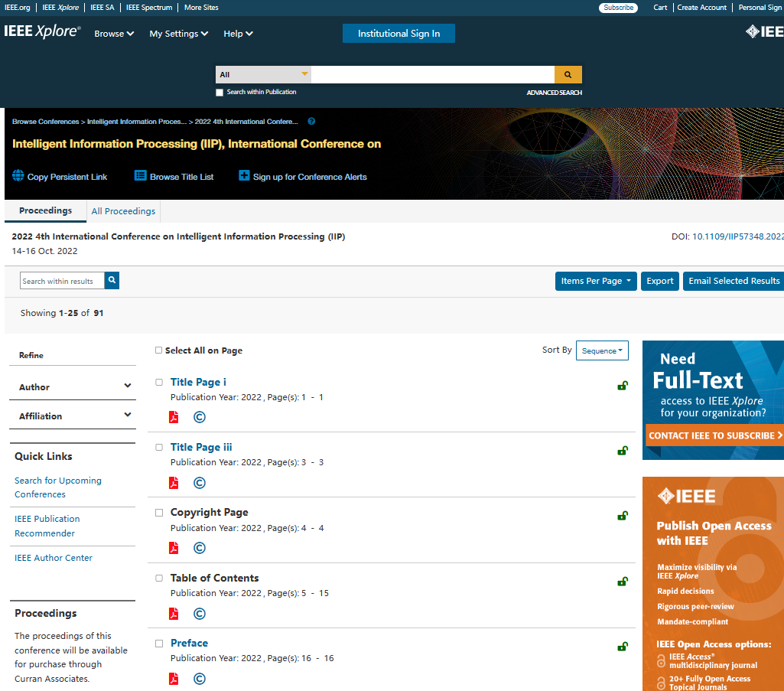784x691 pixels.
Task: Click Create Account link
Action: (701, 8)
